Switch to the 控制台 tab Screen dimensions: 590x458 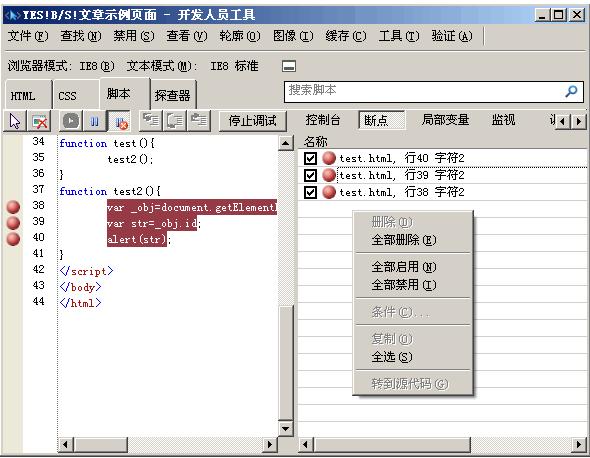[x=323, y=120]
